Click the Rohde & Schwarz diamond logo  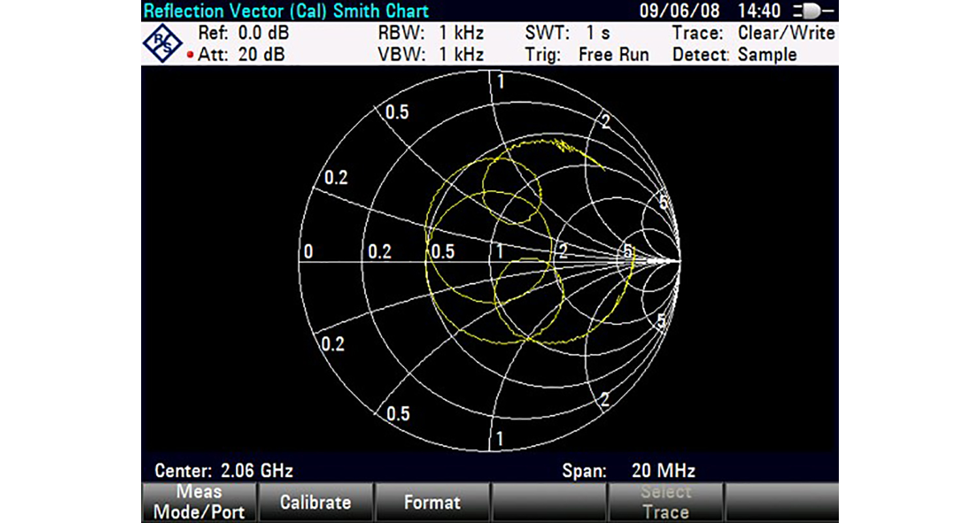click(x=163, y=44)
